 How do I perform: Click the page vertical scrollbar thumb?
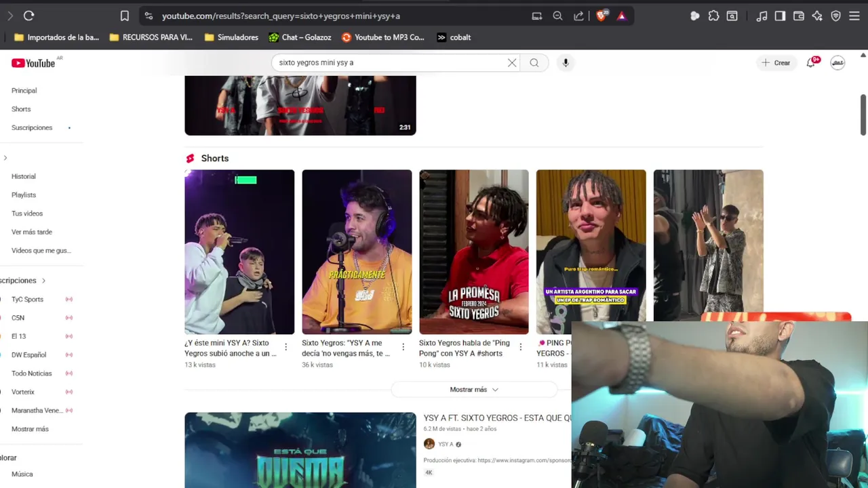pyautogui.click(x=863, y=115)
